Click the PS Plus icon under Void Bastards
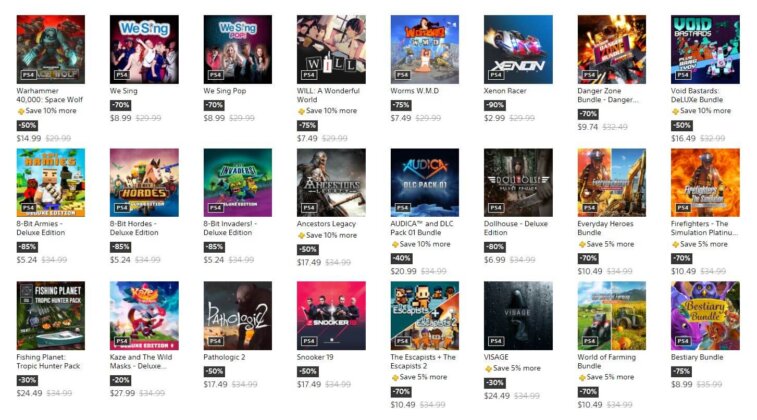757x420 pixels. point(675,112)
